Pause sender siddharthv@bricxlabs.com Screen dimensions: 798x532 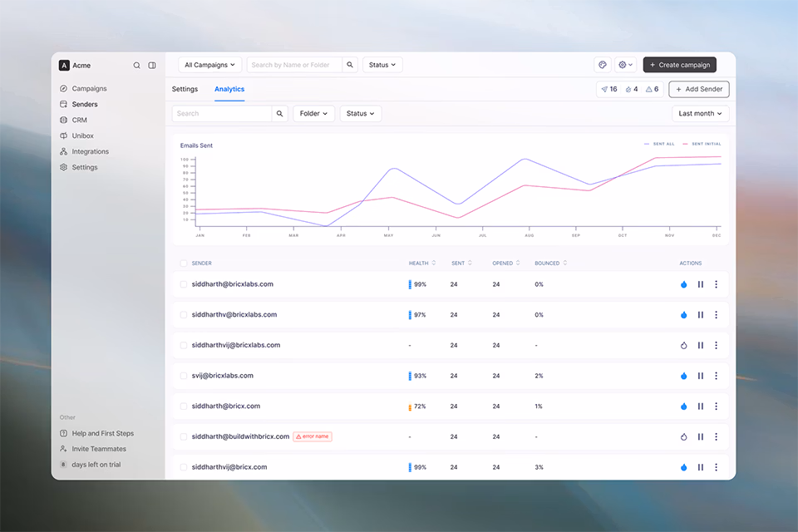pos(700,315)
